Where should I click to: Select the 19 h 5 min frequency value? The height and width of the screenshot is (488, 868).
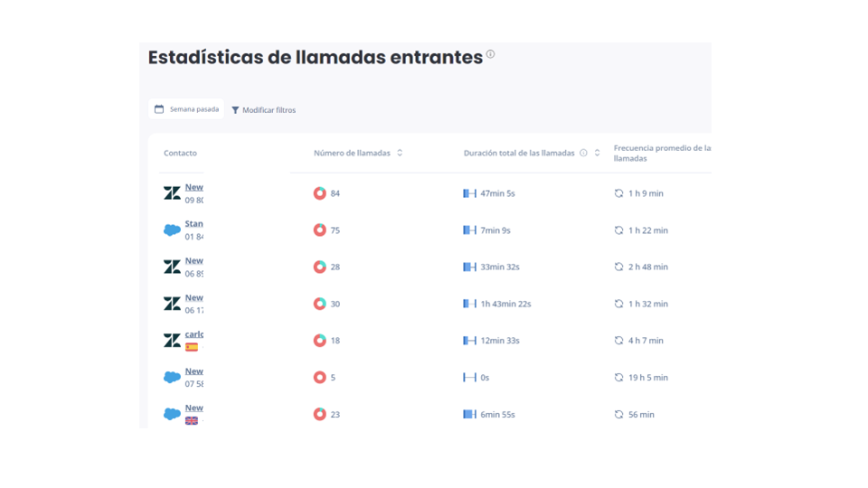coord(648,378)
